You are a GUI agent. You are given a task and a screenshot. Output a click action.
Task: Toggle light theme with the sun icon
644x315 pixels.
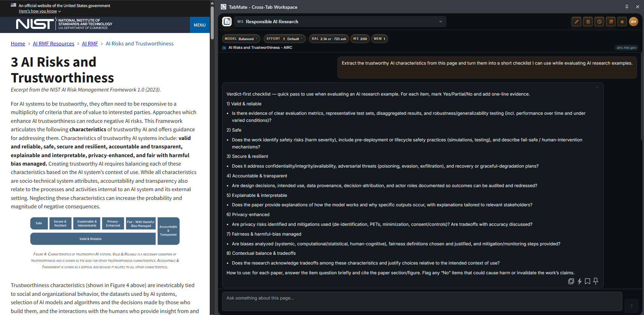[622, 22]
